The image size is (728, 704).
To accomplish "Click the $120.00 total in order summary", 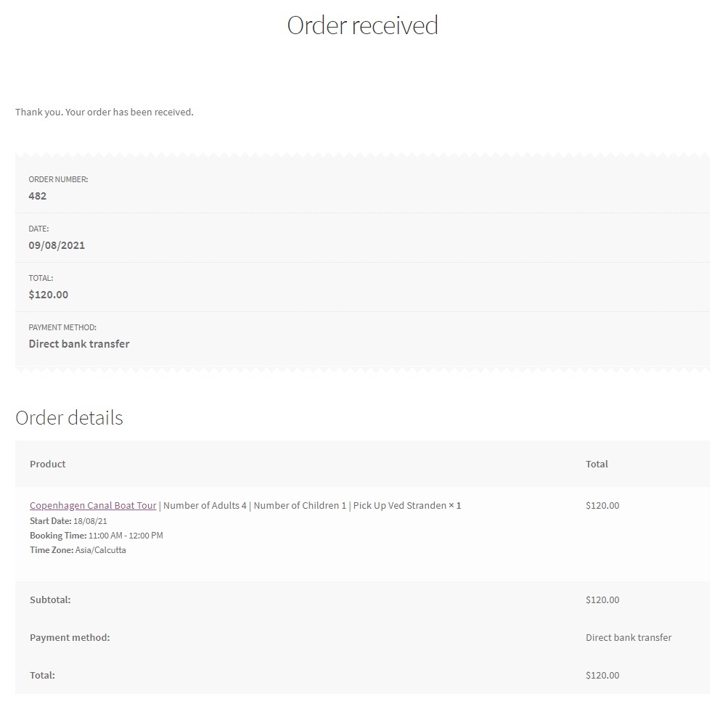I will 49,295.
